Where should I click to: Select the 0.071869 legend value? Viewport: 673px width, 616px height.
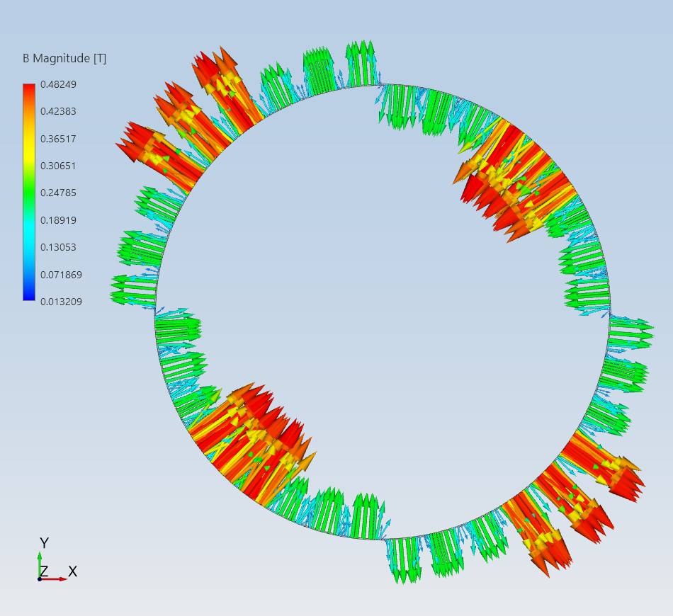[x=61, y=275]
